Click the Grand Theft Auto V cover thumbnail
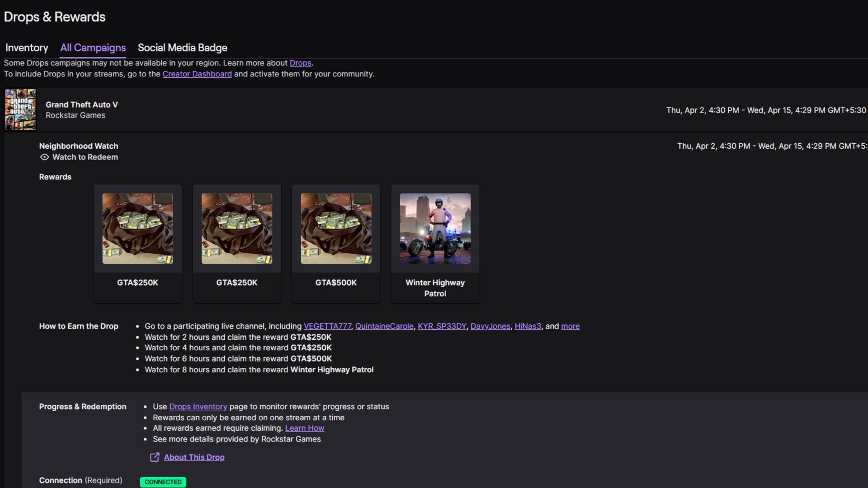This screenshot has height=488, width=868. coord(20,110)
